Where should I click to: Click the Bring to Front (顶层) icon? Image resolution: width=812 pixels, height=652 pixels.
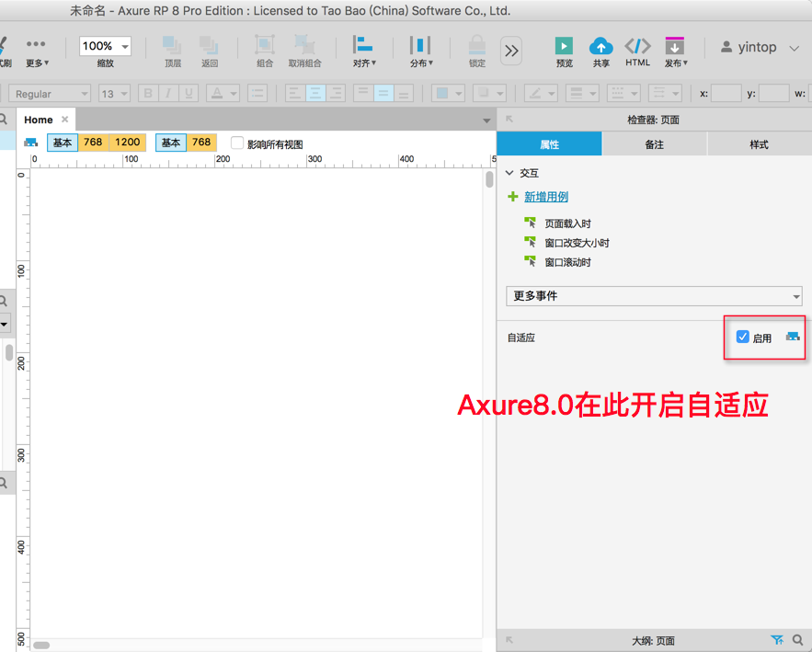coord(172,46)
